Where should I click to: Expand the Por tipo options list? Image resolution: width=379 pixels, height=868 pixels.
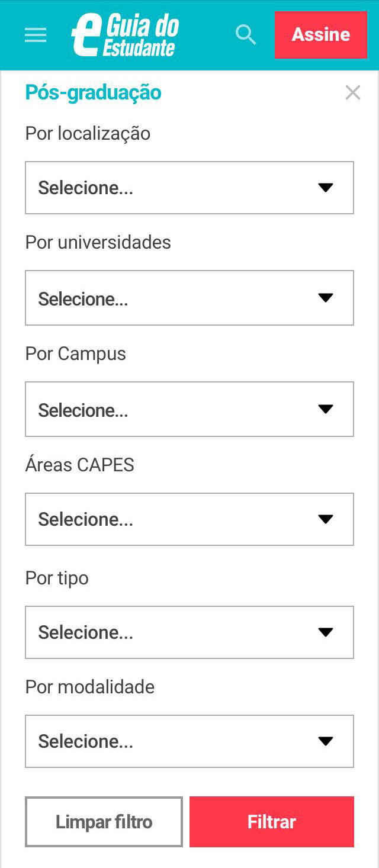tap(189, 632)
